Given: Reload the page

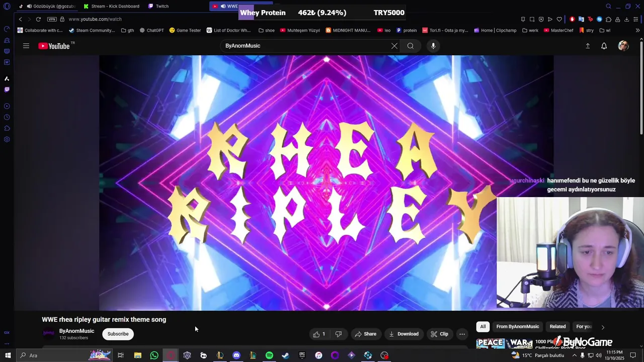Looking at the screenshot, I should (x=38, y=19).
